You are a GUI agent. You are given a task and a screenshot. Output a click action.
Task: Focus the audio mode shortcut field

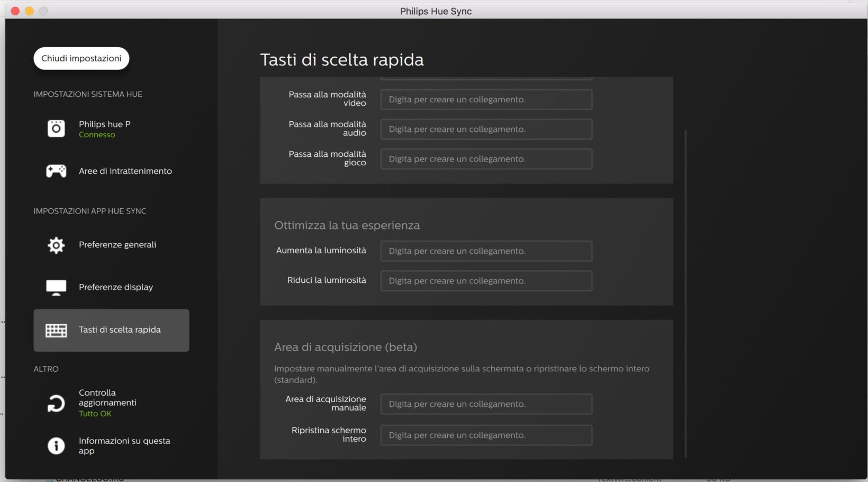486,129
